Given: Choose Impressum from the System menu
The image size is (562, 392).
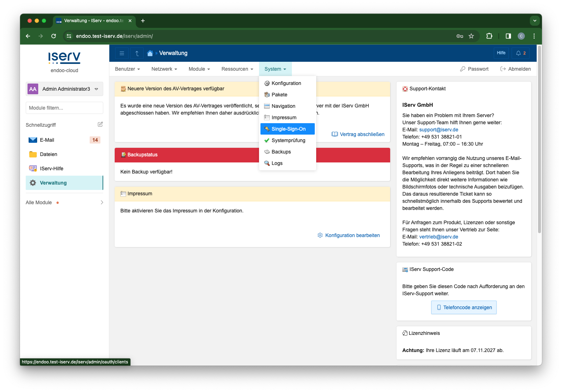Looking at the screenshot, I should coord(288,117).
